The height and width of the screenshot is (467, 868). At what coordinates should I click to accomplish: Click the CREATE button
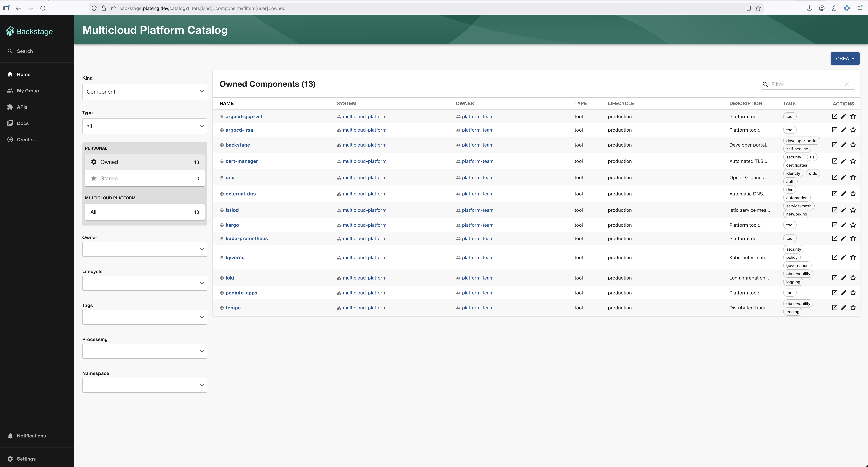pos(845,58)
